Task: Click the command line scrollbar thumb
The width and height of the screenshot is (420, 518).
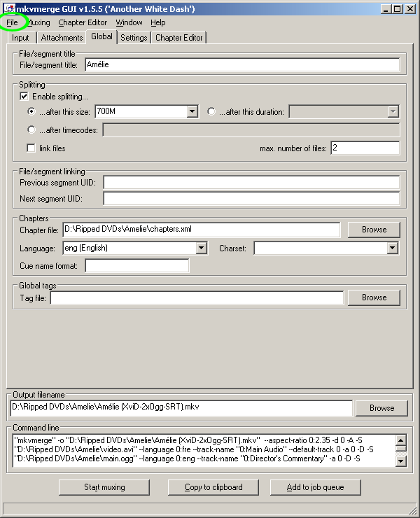Action: point(400,448)
